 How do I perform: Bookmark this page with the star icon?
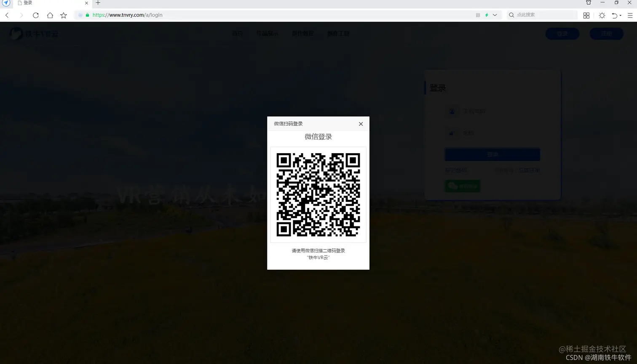pos(64,15)
